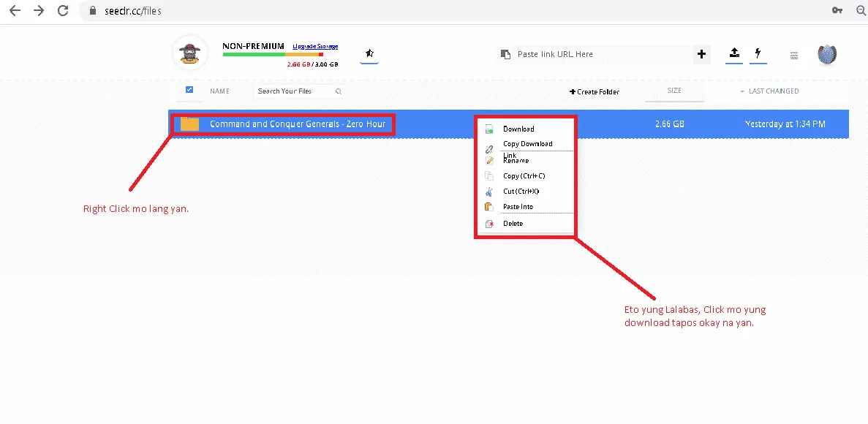Toggle the select all files checkbox

click(x=189, y=90)
